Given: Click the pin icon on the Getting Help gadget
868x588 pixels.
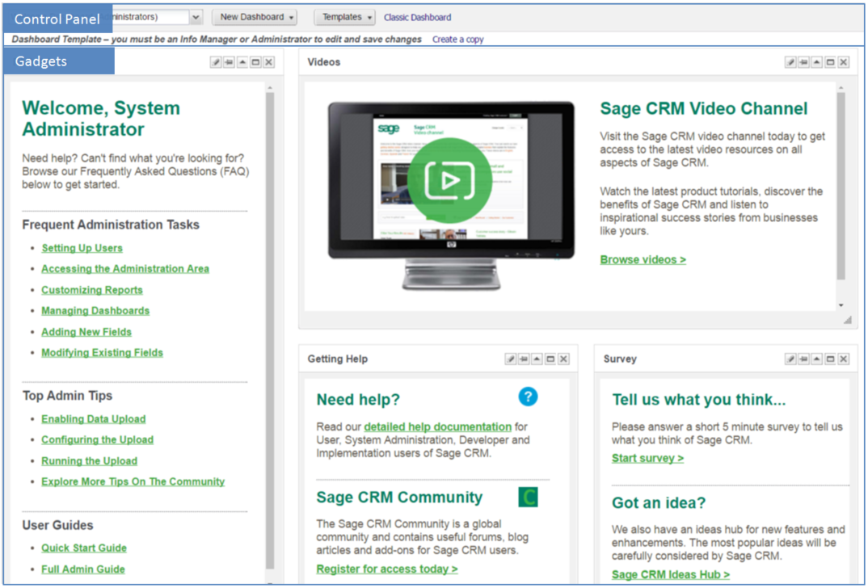Looking at the screenshot, I should click(524, 359).
